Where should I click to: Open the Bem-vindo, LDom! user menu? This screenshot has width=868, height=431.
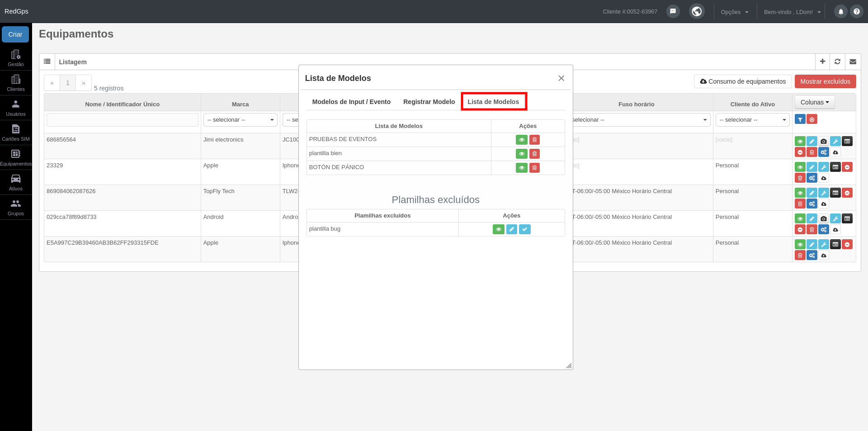(x=792, y=12)
